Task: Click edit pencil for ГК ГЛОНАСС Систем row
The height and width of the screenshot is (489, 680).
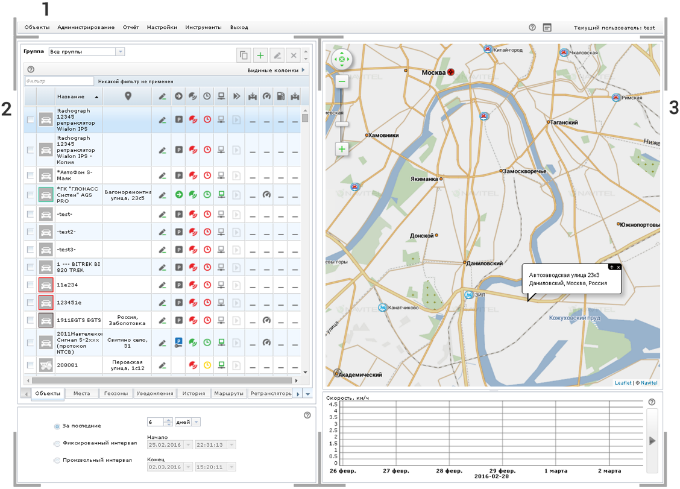Action: [x=162, y=194]
